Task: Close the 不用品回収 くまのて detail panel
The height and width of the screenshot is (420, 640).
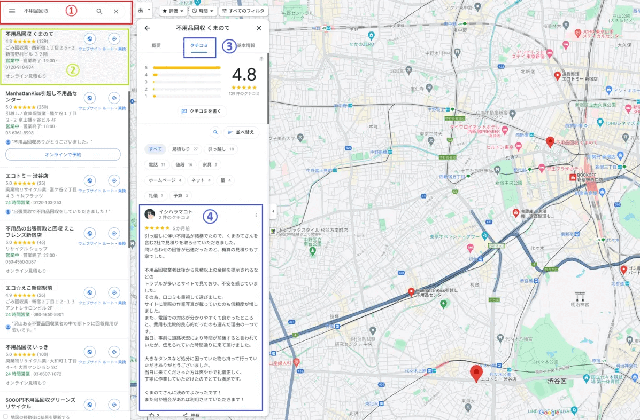Action: point(259,28)
